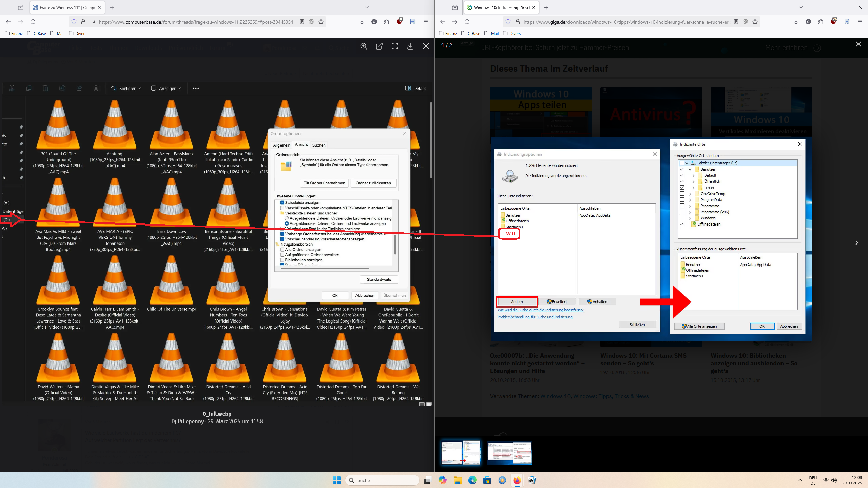Bookmark the giga.de page with star icon
The width and height of the screenshot is (868, 488).
pos(755,22)
